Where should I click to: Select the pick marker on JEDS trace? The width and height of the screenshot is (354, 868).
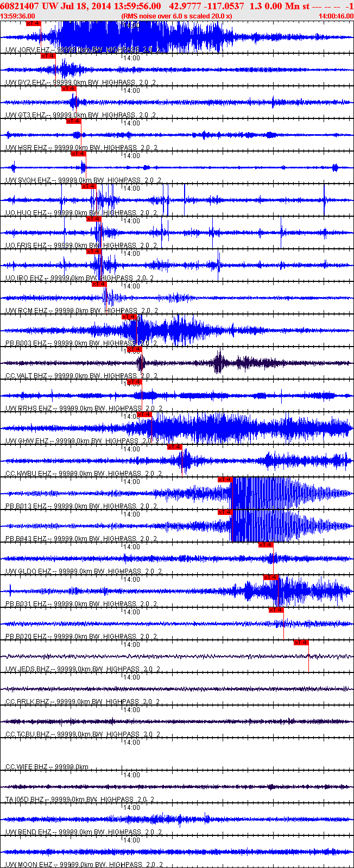(301, 643)
